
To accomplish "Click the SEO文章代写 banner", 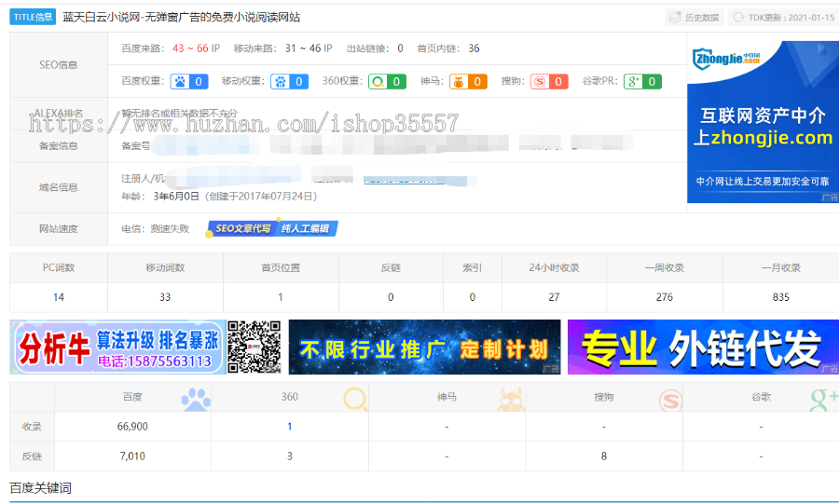I will click(x=241, y=229).
